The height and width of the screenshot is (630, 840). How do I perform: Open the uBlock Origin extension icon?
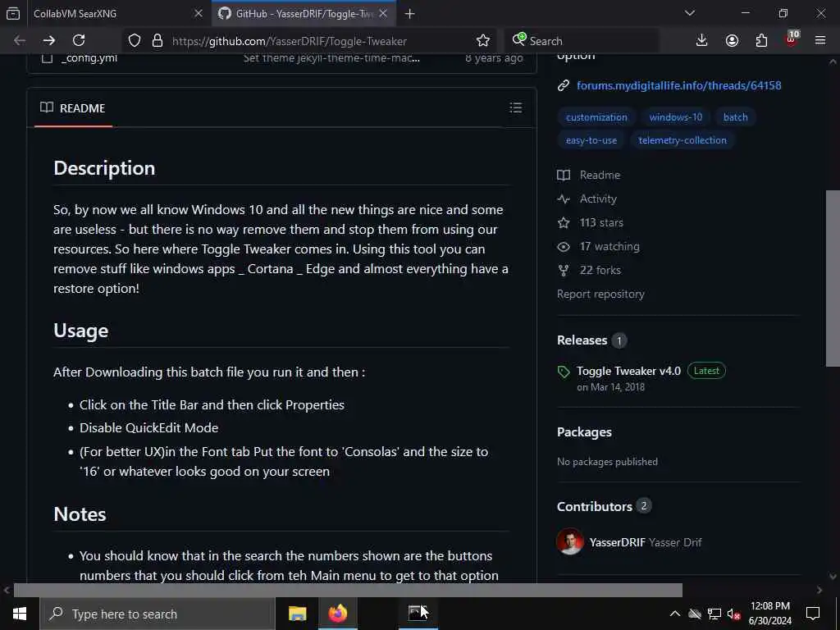792,39
